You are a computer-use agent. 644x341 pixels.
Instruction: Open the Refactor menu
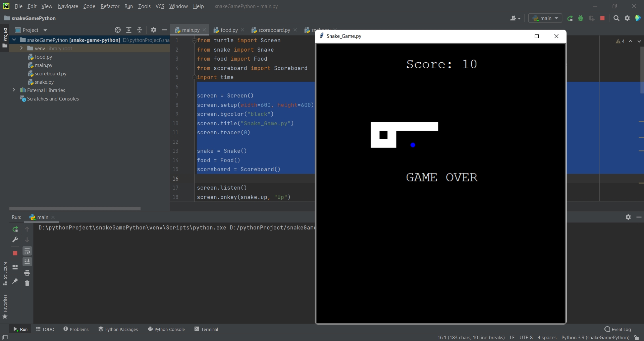tap(110, 6)
